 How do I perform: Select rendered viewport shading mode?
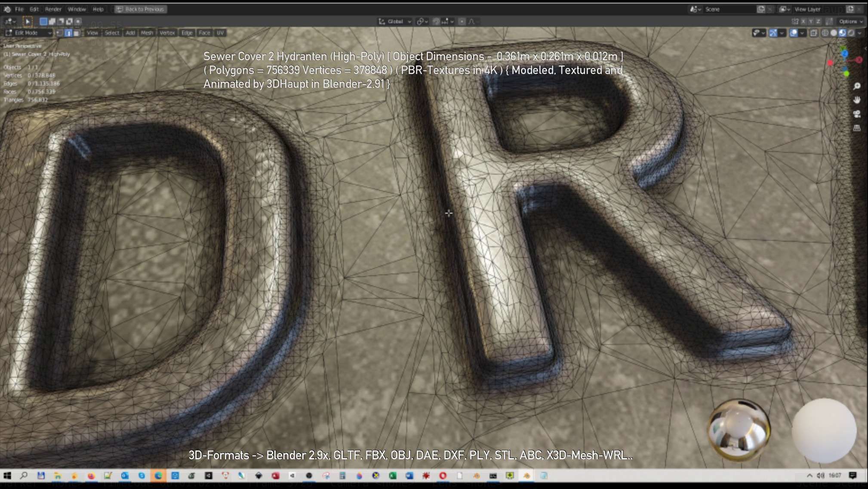[851, 33]
